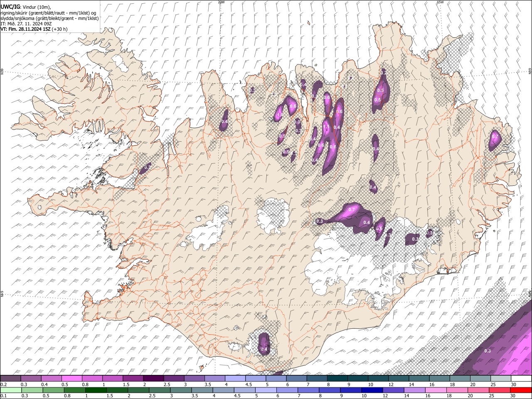Click bottom legend swatch between 0.1 and 0.3

pos(11,390)
